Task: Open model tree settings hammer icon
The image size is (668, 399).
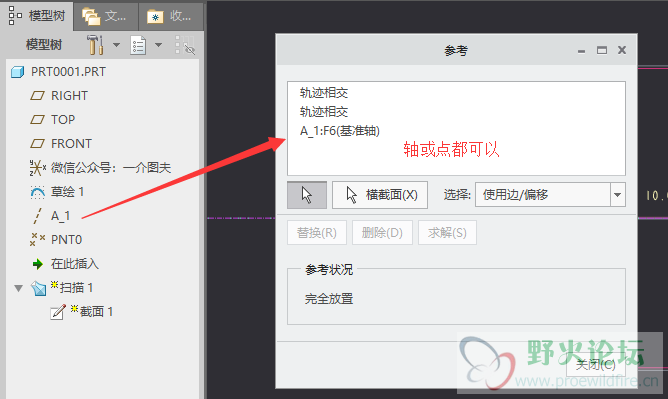Action: pos(95,45)
